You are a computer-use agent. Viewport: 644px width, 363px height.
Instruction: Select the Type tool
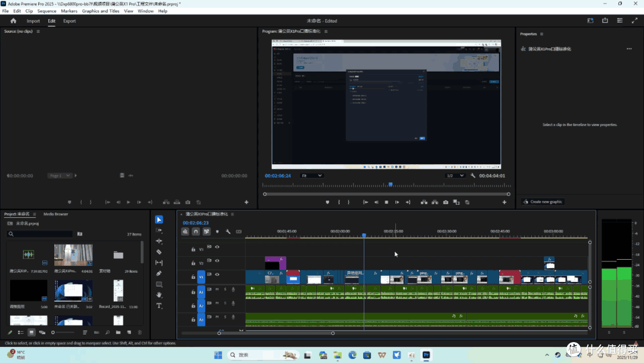point(159,306)
